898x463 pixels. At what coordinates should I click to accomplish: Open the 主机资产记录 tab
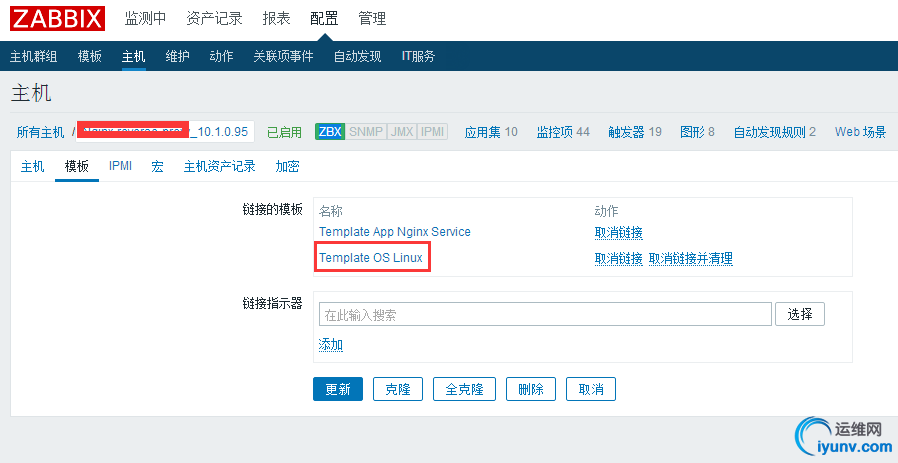[219, 167]
